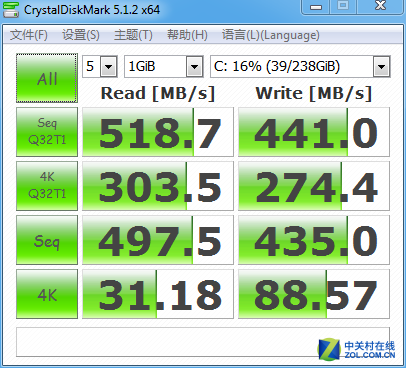Open the 语言(L)(Language) menu
Screen dimensions: 406x368
pyautogui.click(x=271, y=35)
